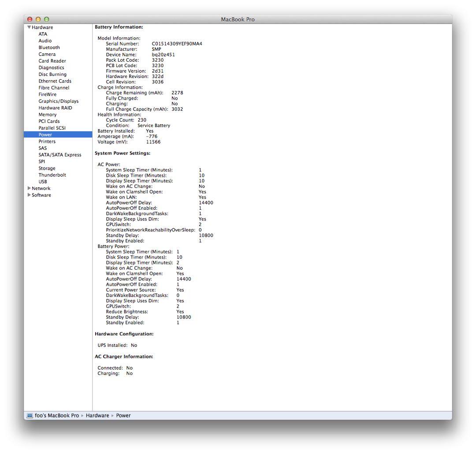Viewport: 476px width, 453px height.
Task: Select Printers in the sidebar
Action: [47, 141]
